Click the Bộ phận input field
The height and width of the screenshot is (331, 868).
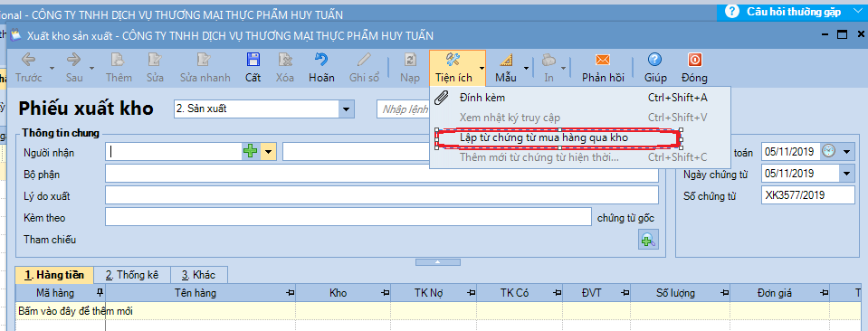click(x=381, y=174)
